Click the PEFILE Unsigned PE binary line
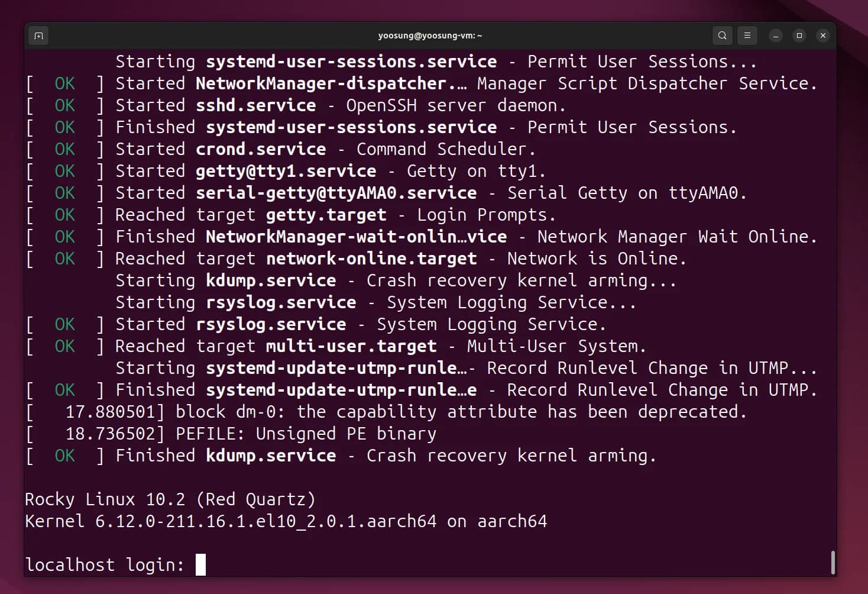 [231, 434]
